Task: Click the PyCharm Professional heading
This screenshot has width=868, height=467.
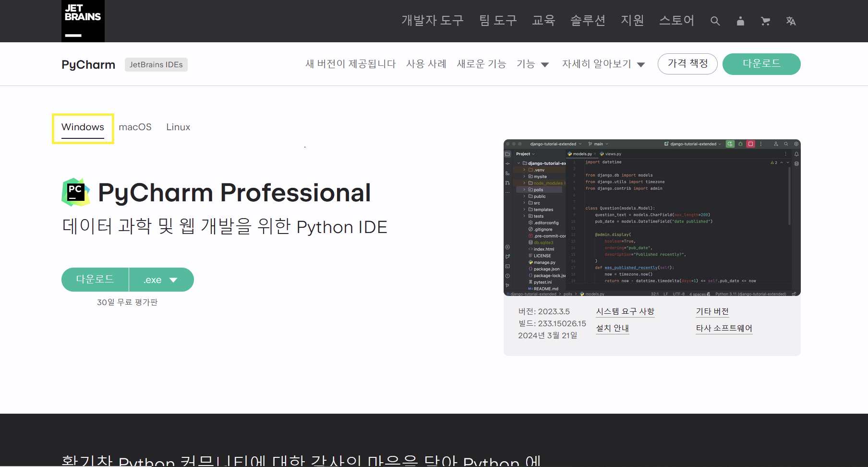Action: [x=234, y=193]
